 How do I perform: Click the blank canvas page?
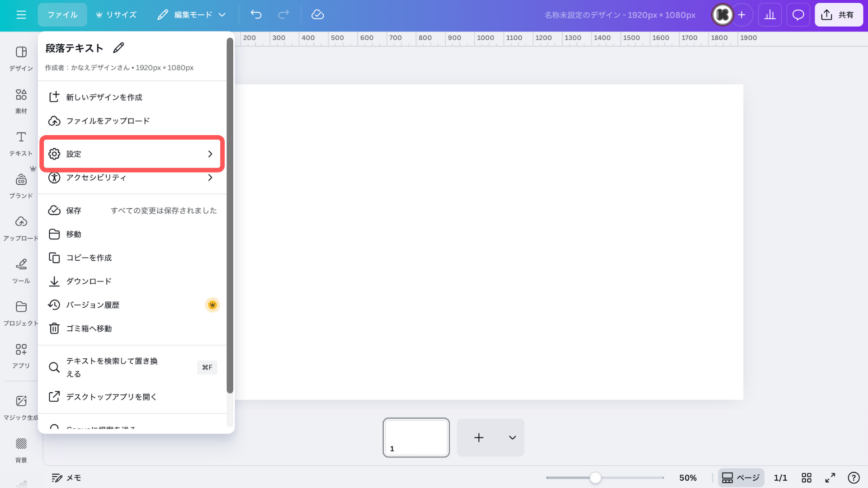tap(489, 242)
